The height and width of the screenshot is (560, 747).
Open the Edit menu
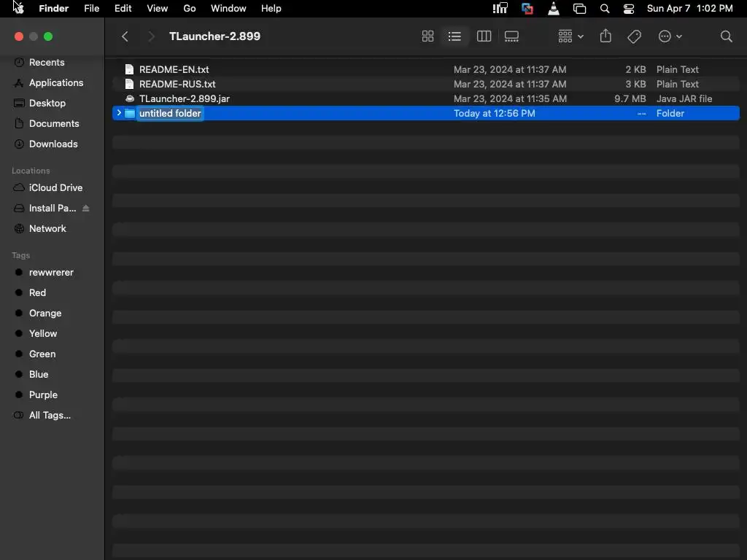123,9
